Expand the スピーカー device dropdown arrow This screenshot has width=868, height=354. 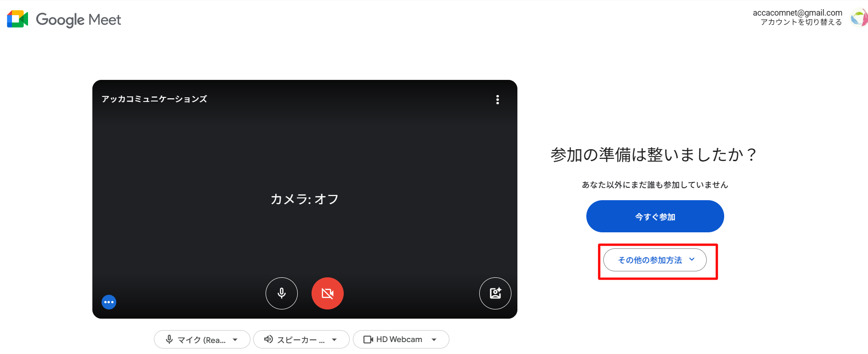click(335, 340)
